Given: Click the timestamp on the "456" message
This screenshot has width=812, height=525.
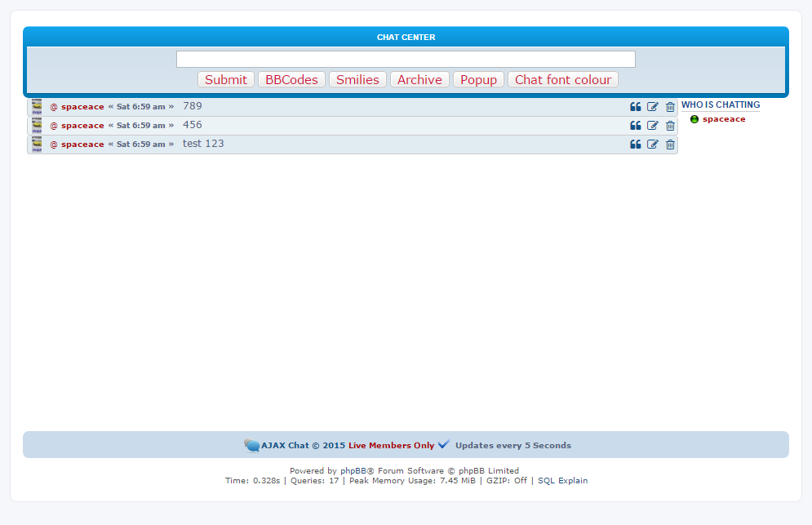Looking at the screenshot, I should click(141, 126).
